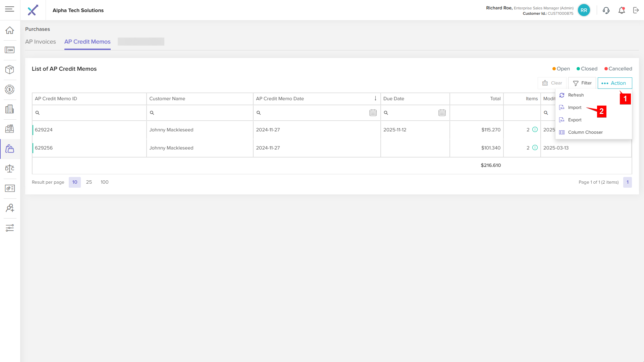The image size is (644, 362).
Task: Click the support headset icon
Action: tap(606, 10)
